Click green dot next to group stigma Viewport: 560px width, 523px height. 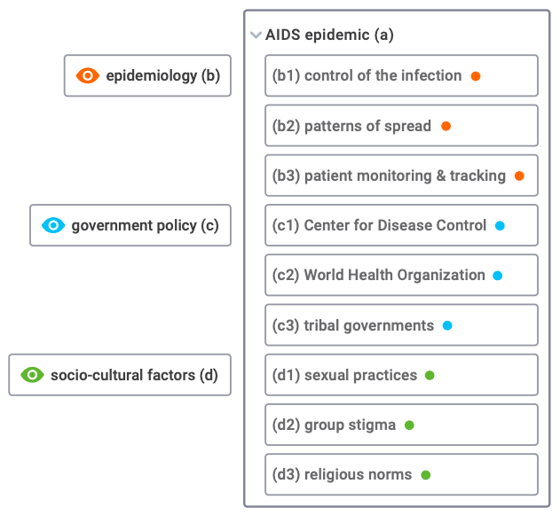pyautogui.click(x=409, y=425)
